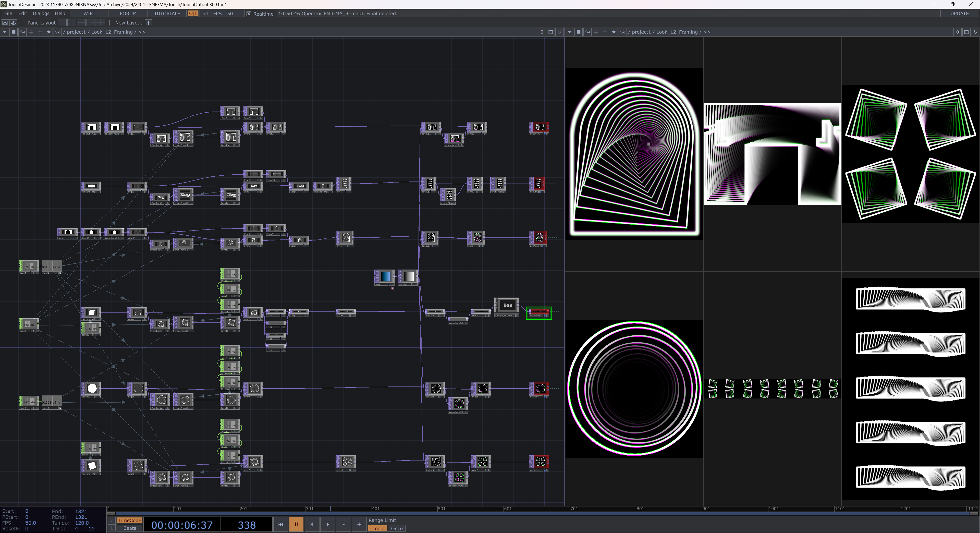This screenshot has height=533, width=980.
Task: Click the O|I performance toggle in the top bar
Action: (x=193, y=13)
